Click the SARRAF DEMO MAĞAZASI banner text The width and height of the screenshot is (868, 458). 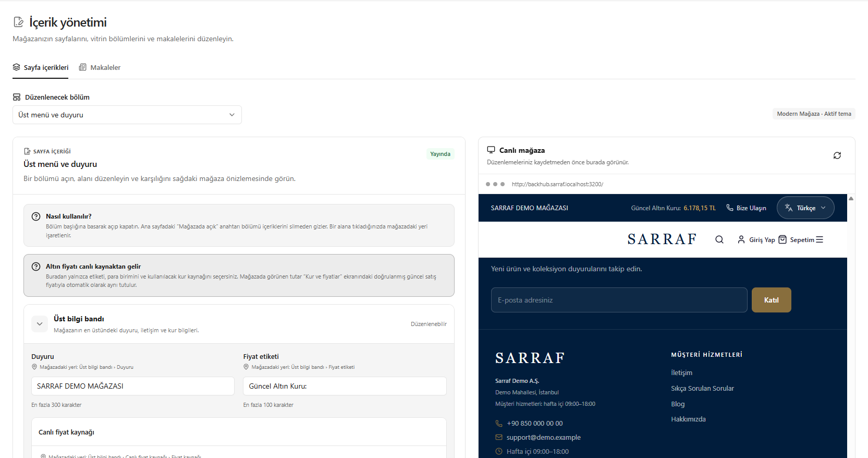[529, 208]
